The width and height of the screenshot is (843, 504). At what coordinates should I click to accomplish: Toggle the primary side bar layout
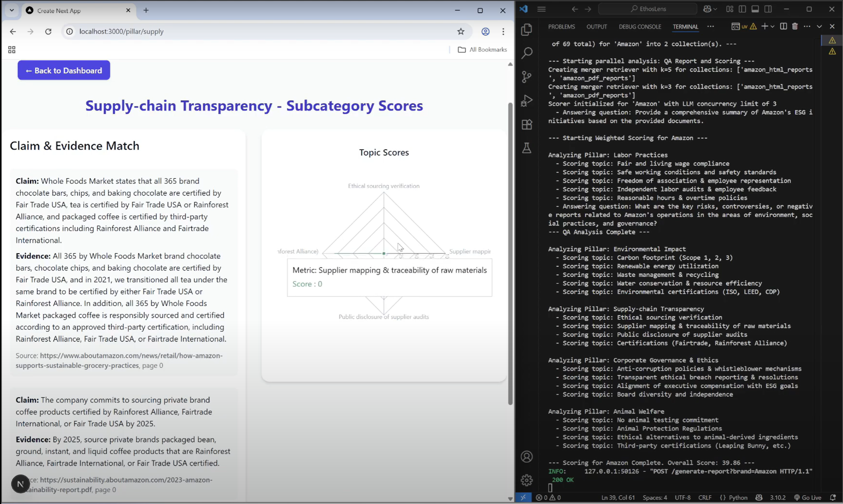742,9
